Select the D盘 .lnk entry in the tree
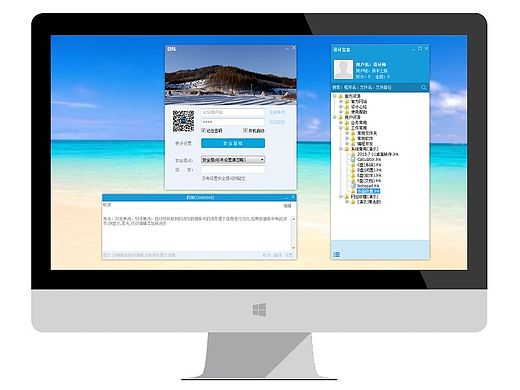 coord(369,170)
